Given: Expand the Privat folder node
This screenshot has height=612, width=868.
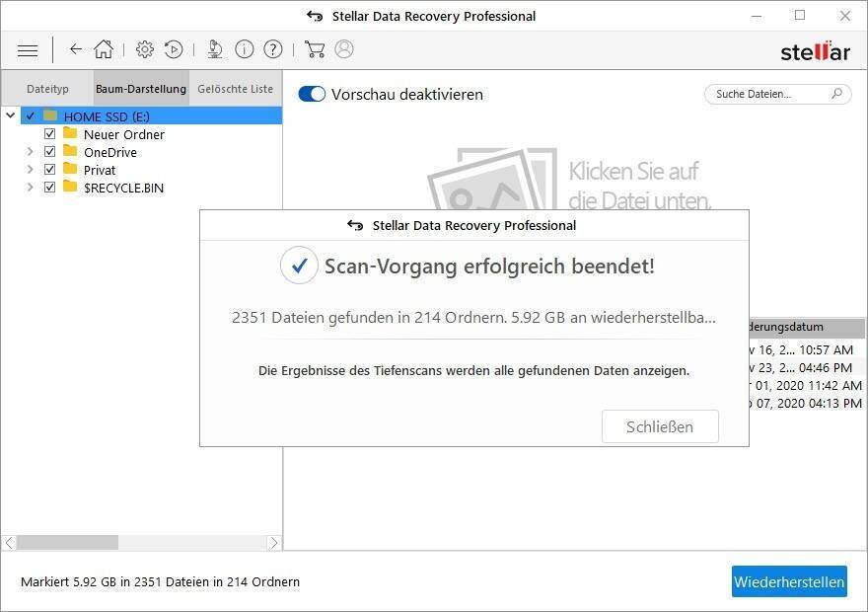Looking at the screenshot, I should (30, 170).
